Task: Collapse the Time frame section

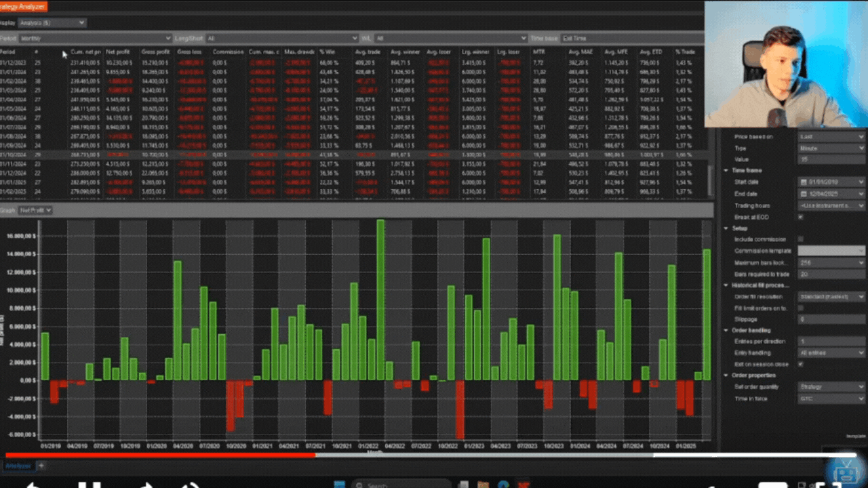Action: (726, 171)
